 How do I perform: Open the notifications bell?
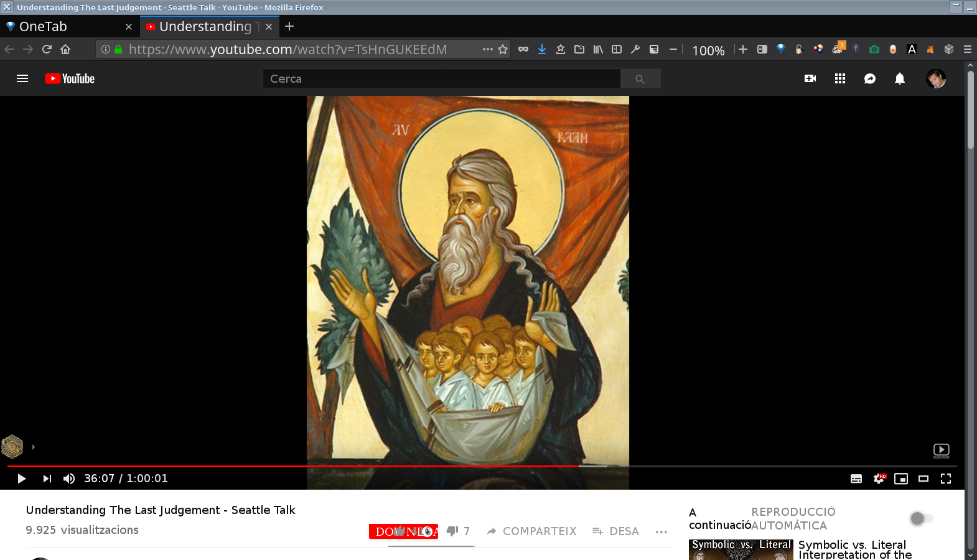pyautogui.click(x=900, y=78)
